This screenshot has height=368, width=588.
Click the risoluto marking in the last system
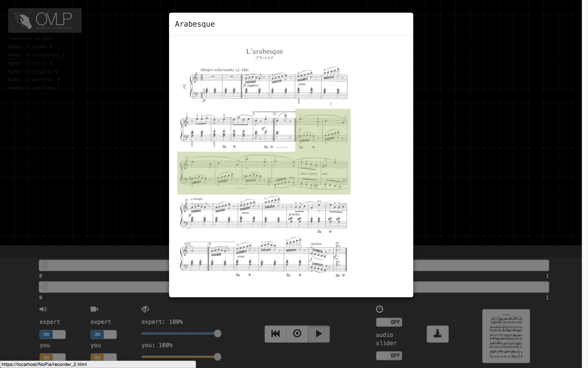(316, 244)
